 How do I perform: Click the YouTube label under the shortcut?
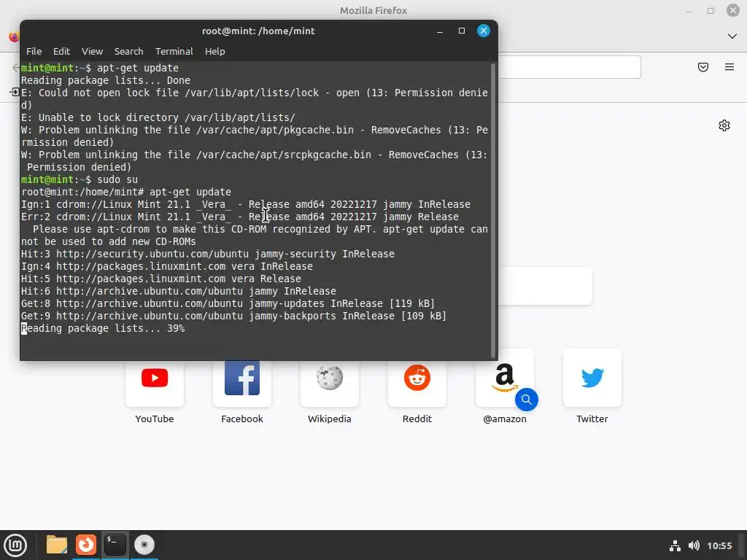(x=155, y=419)
